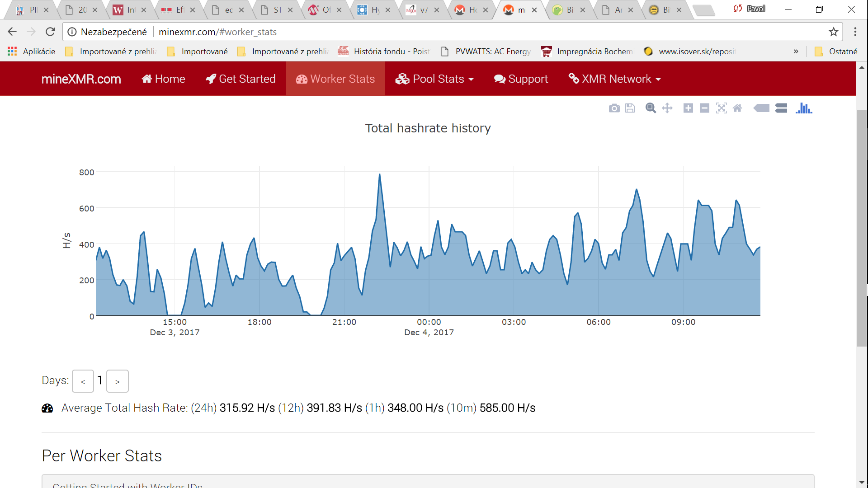Click the camera download plot icon
Image resolution: width=868 pixels, height=488 pixels.
[x=614, y=108]
